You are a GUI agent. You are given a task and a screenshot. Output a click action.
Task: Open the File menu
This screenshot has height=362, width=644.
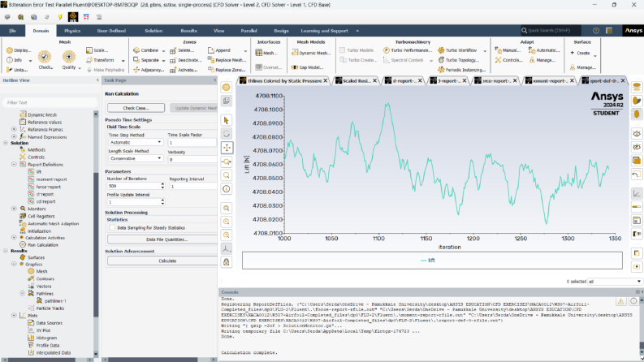pyautogui.click(x=12, y=31)
